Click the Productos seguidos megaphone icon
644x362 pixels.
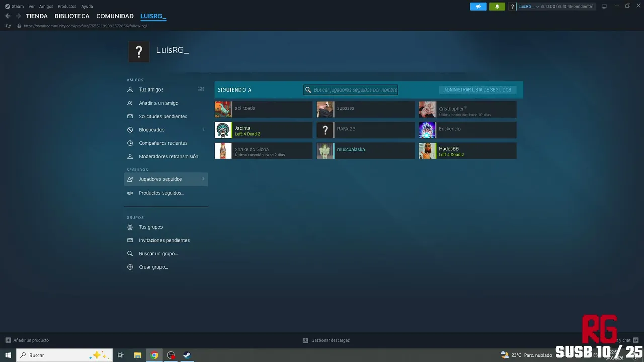point(130,193)
